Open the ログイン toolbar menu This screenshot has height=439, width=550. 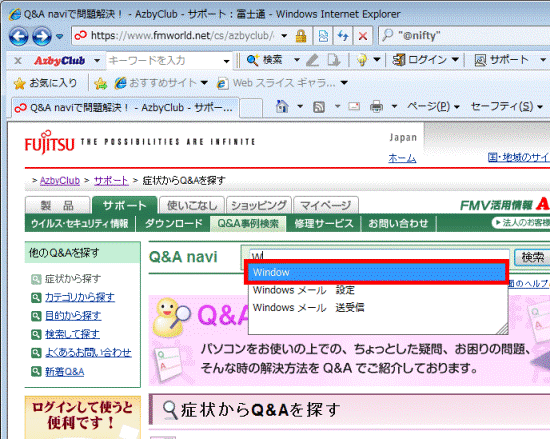pyautogui.click(x=425, y=60)
